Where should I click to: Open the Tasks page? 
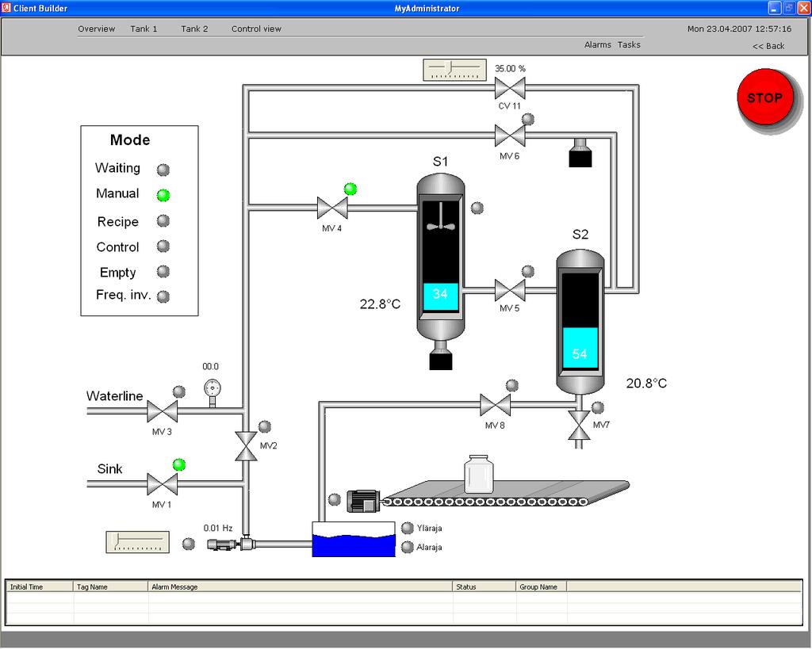629,45
